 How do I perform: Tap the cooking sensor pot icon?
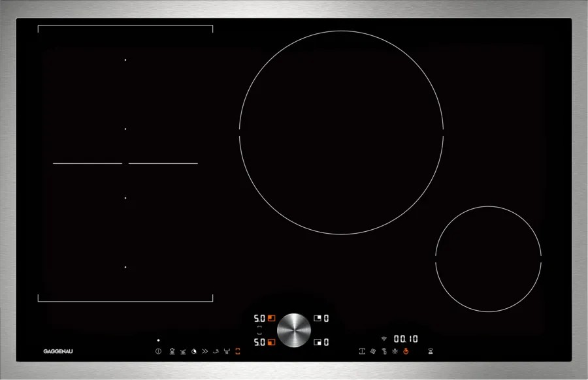(x=172, y=351)
